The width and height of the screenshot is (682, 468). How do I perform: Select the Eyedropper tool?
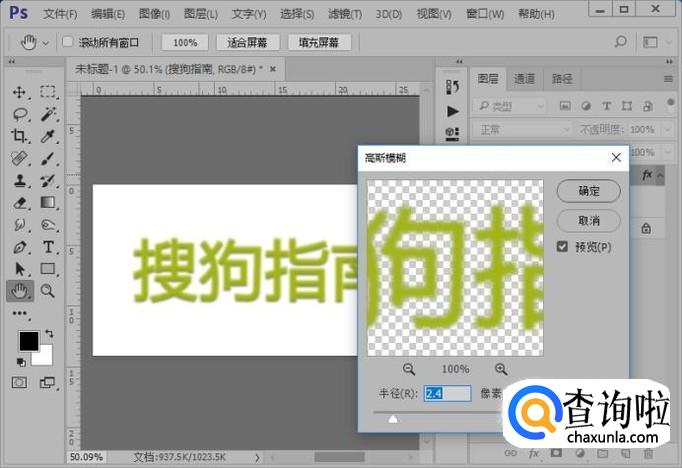click(x=48, y=136)
